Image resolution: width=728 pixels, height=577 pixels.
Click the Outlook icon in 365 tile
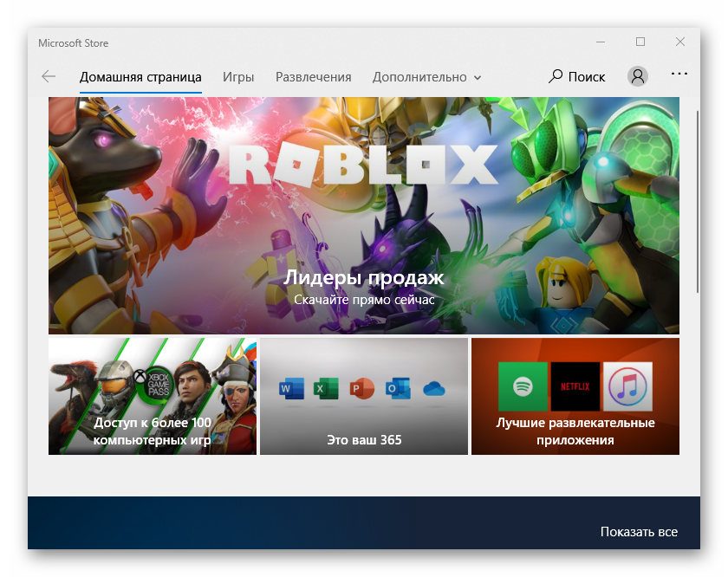click(397, 389)
